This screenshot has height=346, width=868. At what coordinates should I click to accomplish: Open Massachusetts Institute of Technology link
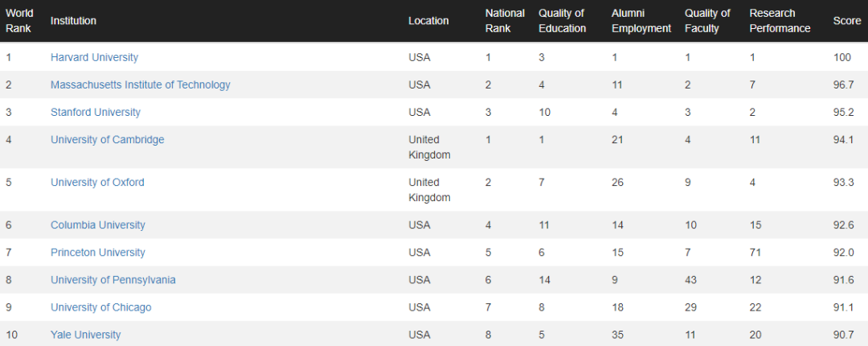click(x=140, y=84)
